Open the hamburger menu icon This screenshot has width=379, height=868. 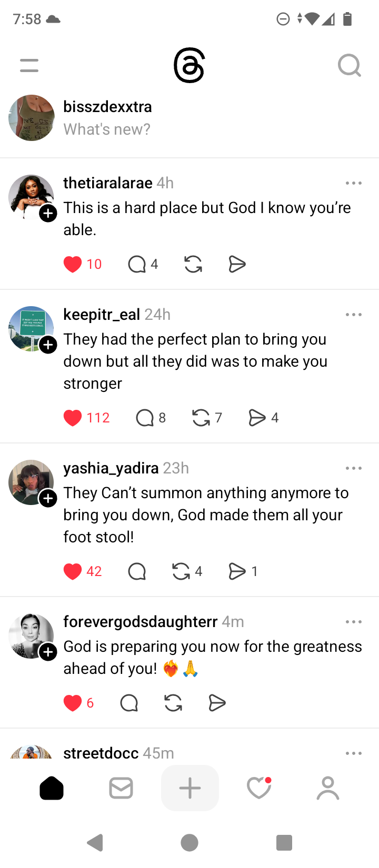click(x=29, y=66)
